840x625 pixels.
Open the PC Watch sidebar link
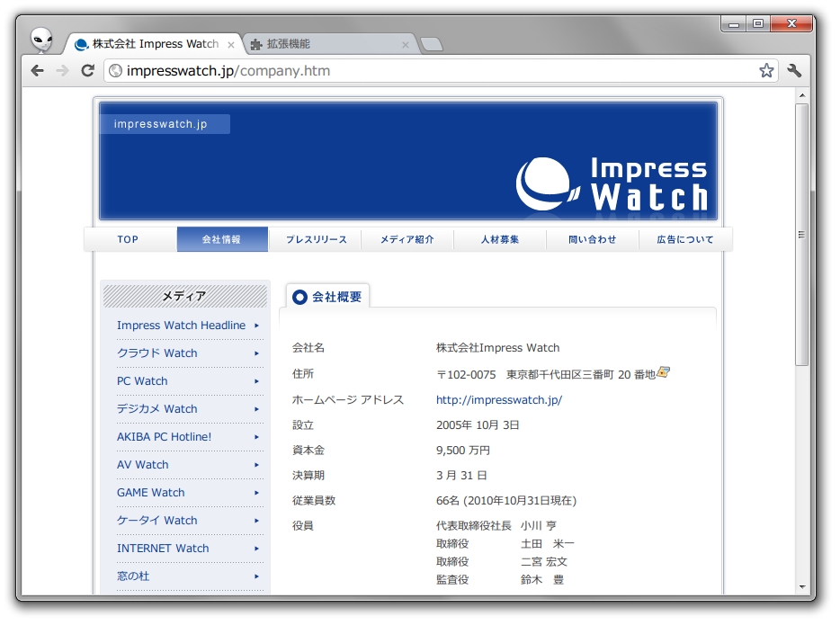tap(142, 380)
